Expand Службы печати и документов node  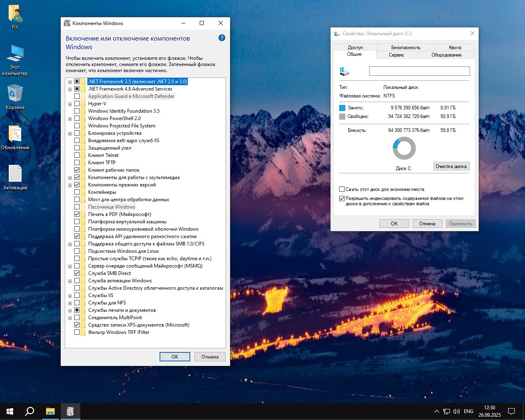coord(70,311)
